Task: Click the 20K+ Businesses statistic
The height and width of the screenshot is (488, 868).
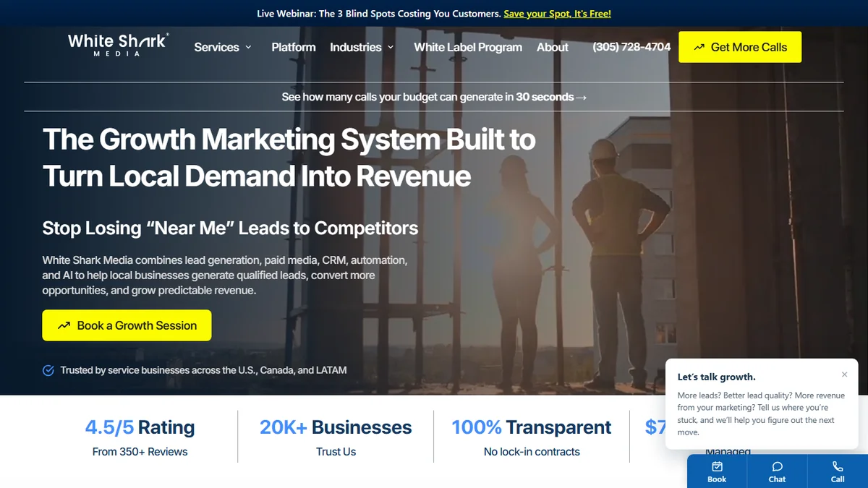Action: [x=336, y=427]
